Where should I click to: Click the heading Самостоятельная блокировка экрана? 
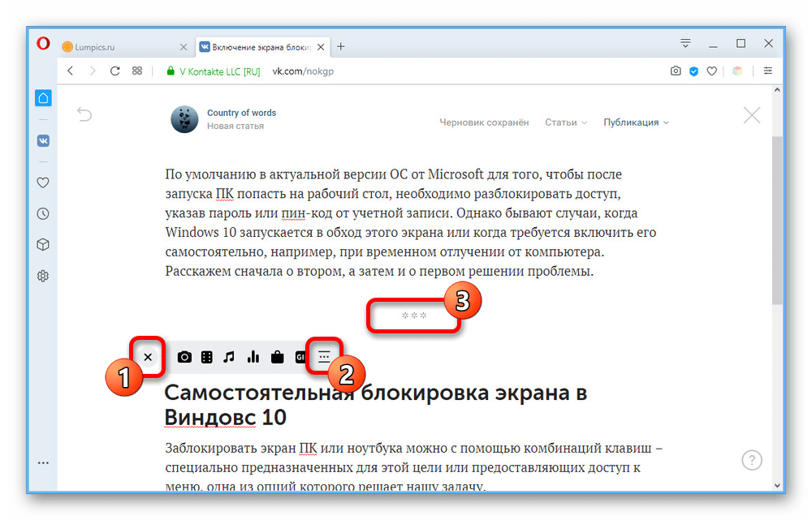(x=375, y=405)
